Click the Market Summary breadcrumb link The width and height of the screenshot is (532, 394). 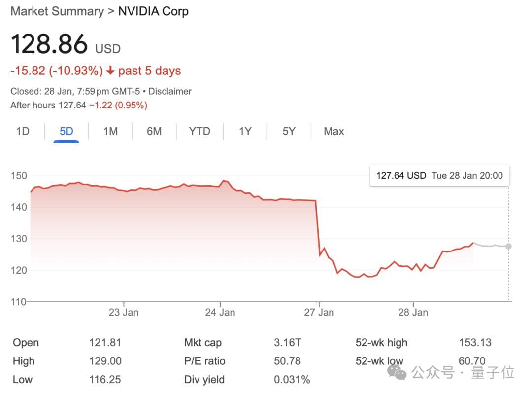(57, 11)
